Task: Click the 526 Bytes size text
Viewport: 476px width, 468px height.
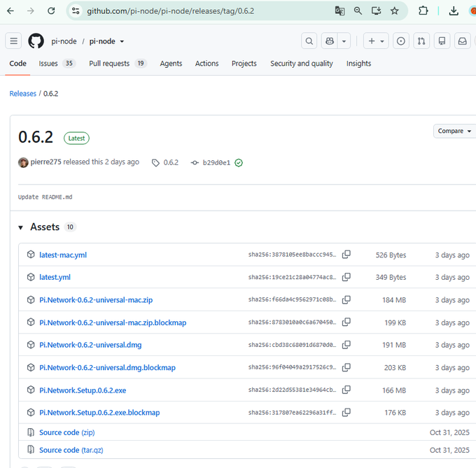Action: 391,255
